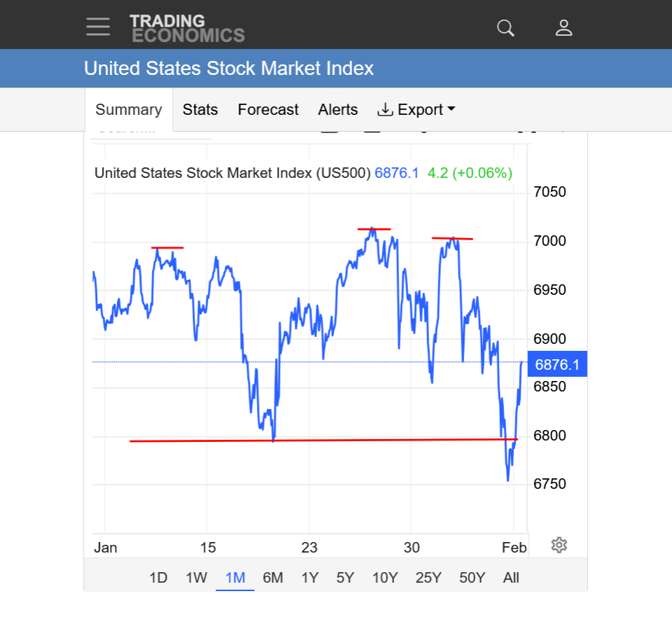Image resolution: width=672 pixels, height=631 pixels.
Task: Choose the 6M time range
Action: tap(272, 578)
